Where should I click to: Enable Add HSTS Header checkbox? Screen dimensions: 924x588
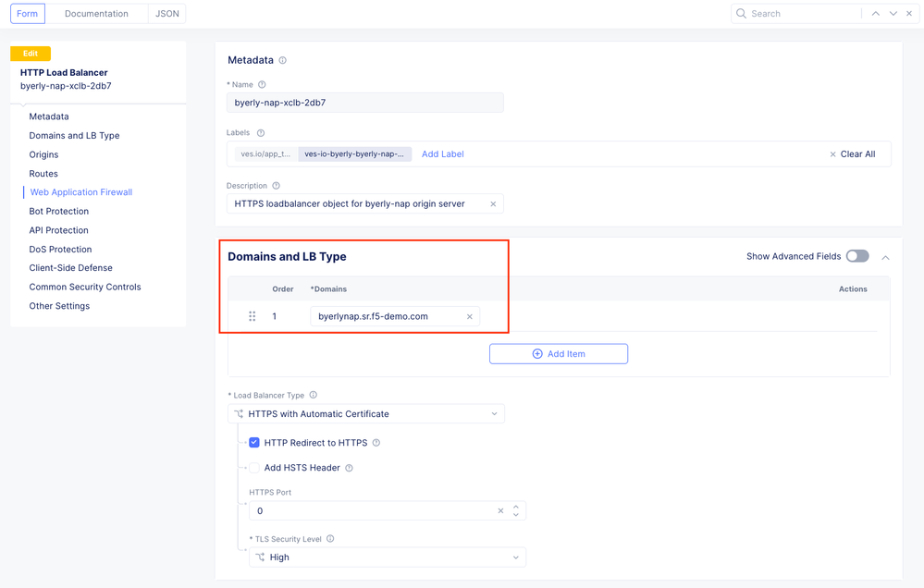pos(254,468)
